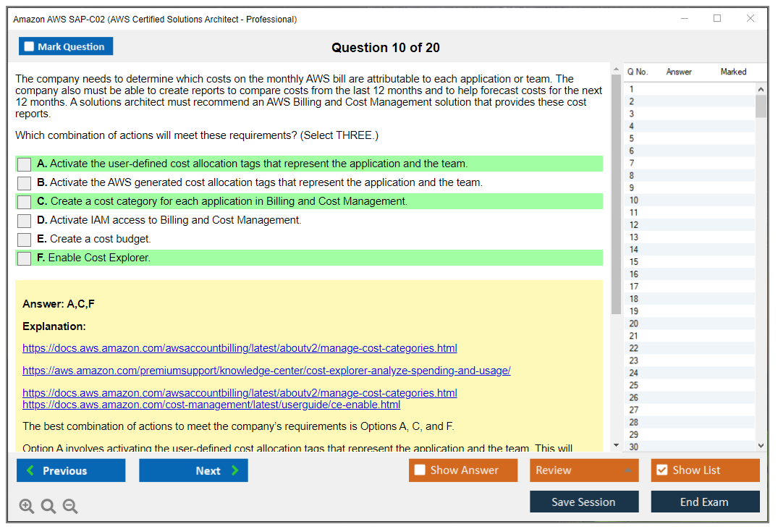The width and height of the screenshot is (778, 532).
Task: Click the End Exam button
Action: click(705, 502)
